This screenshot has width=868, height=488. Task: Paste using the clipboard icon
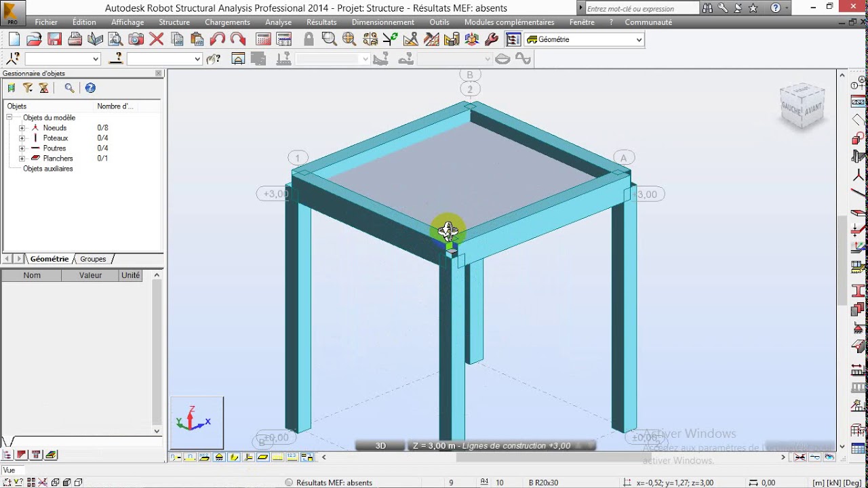197,39
